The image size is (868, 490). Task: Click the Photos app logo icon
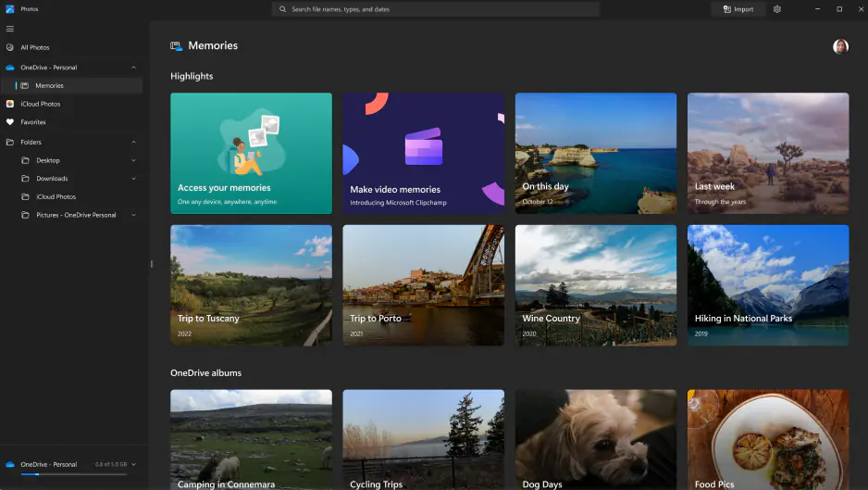coord(10,9)
